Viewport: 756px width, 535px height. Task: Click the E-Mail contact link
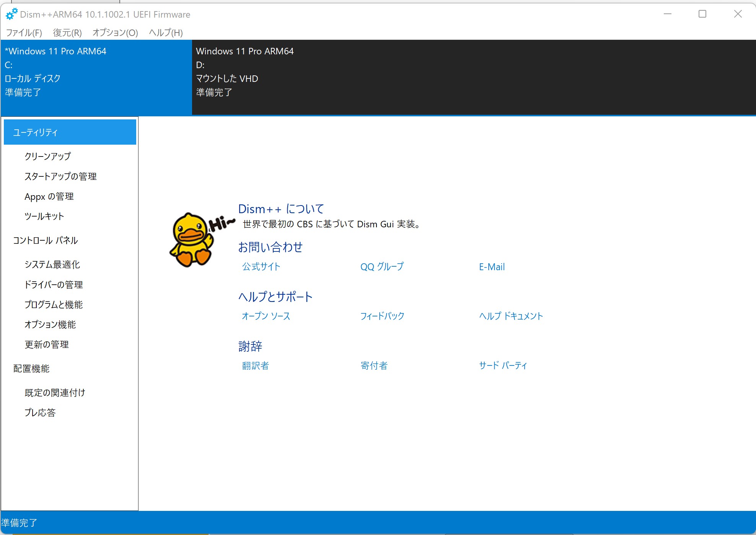[x=492, y=267]
